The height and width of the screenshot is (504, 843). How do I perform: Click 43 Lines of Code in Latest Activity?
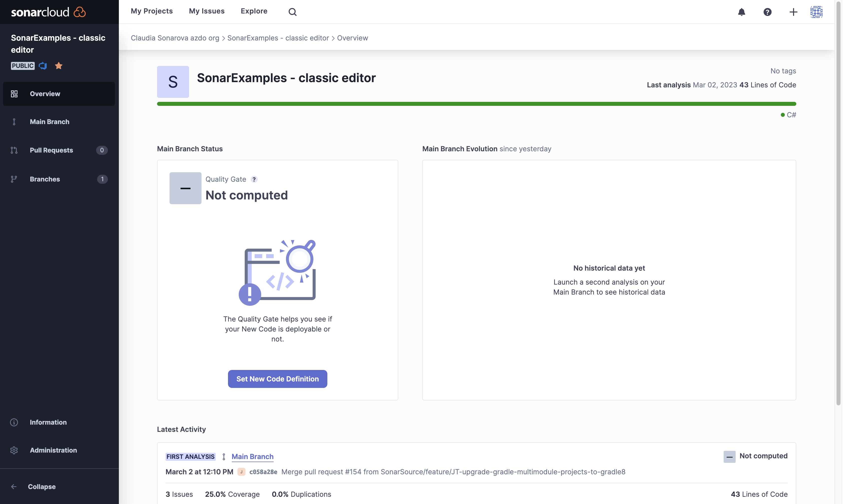pyautogui.click(x=759, y=494)
